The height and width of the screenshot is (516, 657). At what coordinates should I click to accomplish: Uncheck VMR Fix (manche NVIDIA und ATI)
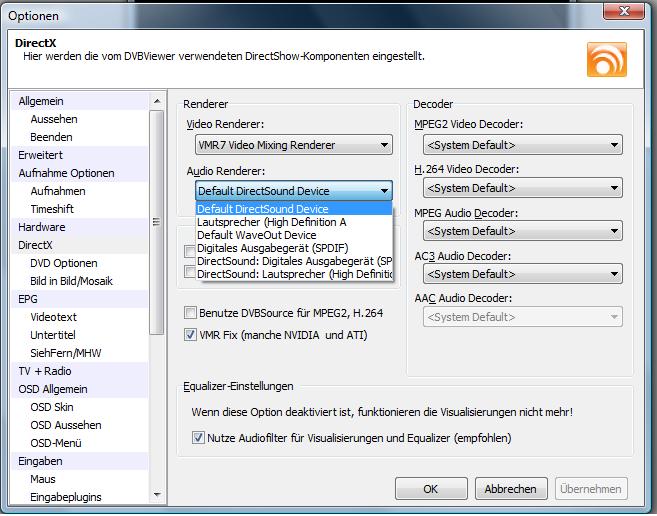[x=190, y=335]
